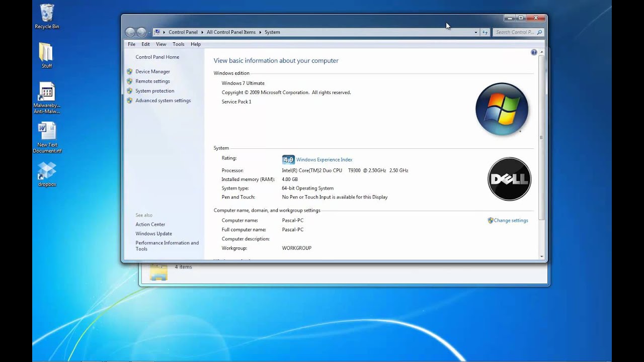Click the shield icon beside Remote settings

[x=130, y=81]
